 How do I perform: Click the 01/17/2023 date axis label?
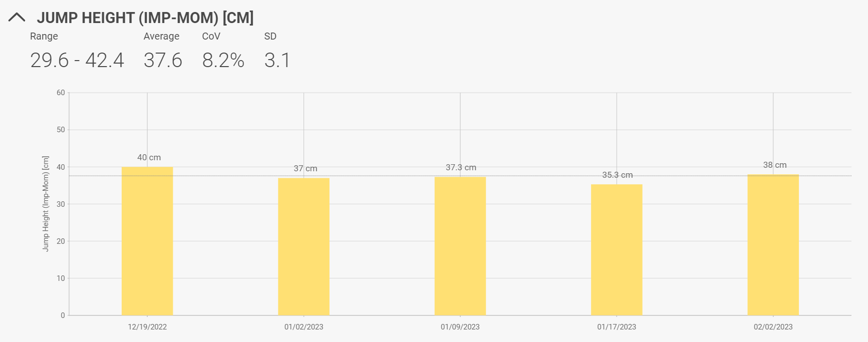617,327
